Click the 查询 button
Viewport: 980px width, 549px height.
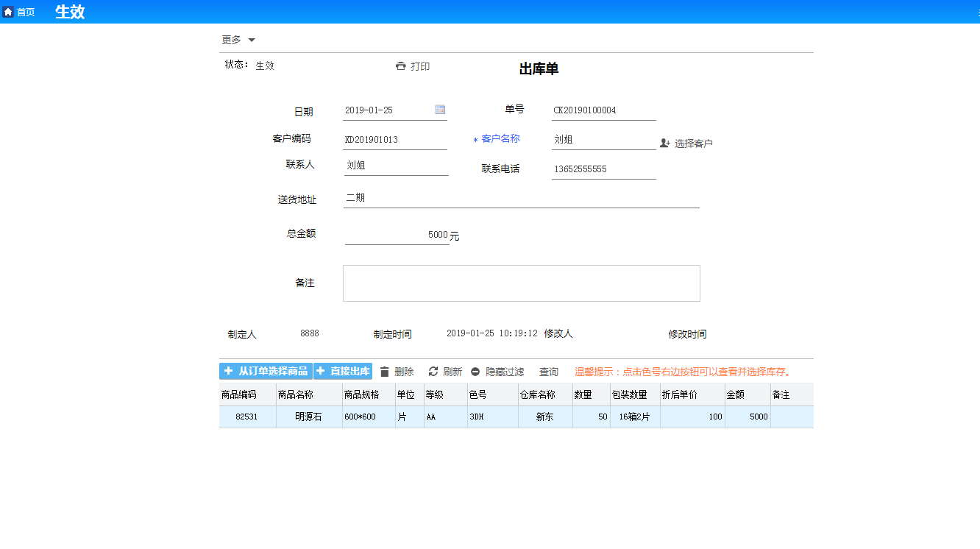[x=549, y=372]
